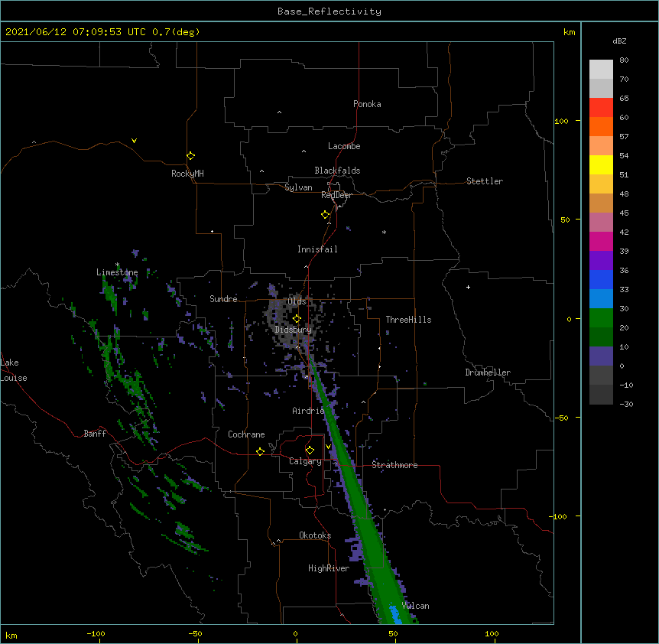Screen dimensions: 659x644
Task: Click the Olds town label
Action: tap(297, 301)
